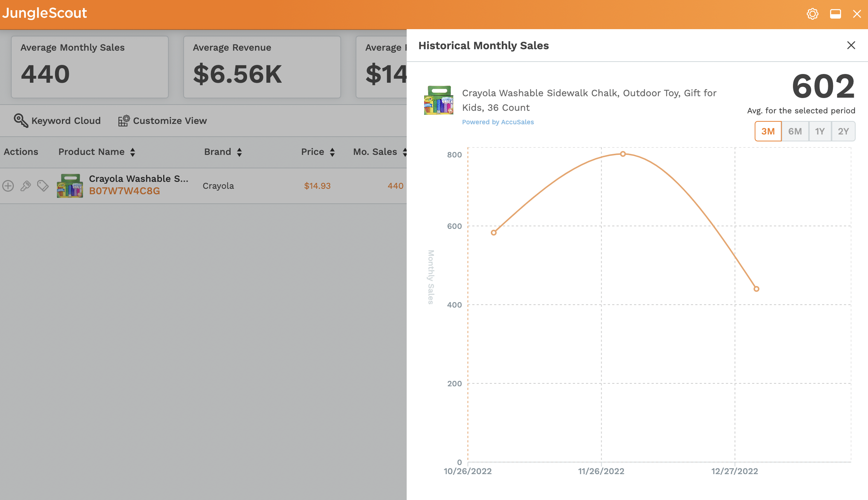
Task: Select the 3M time period
Action: pos(768,131)
